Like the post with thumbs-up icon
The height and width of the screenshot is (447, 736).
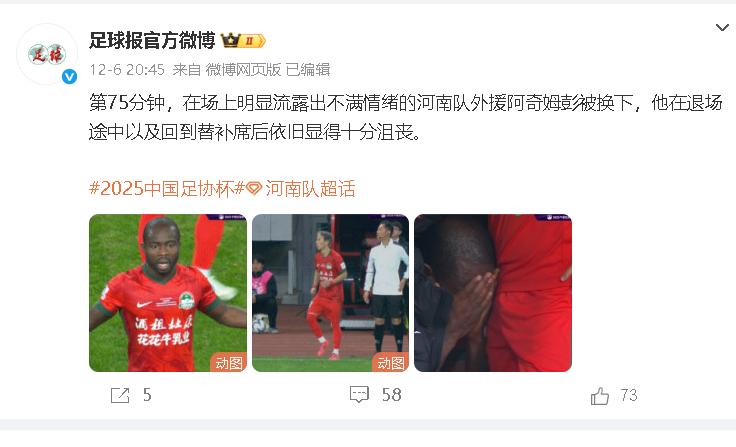600,395
